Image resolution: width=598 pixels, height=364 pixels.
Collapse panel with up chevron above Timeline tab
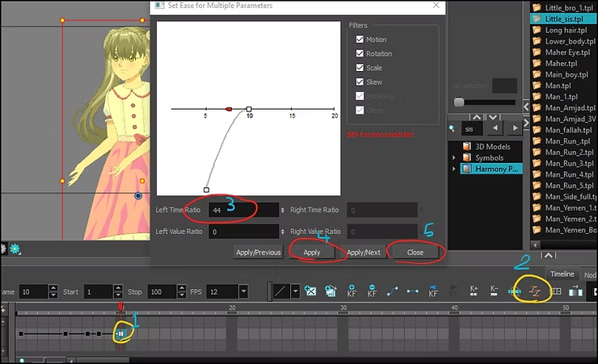tap(549, 256)
